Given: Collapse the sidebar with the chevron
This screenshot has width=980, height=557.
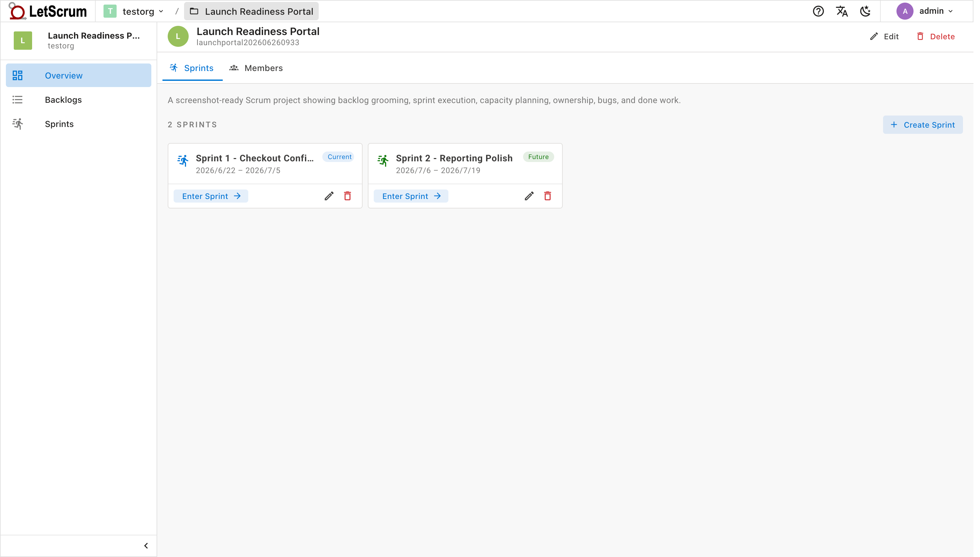Looking at the screenshot, I should 146,546.
